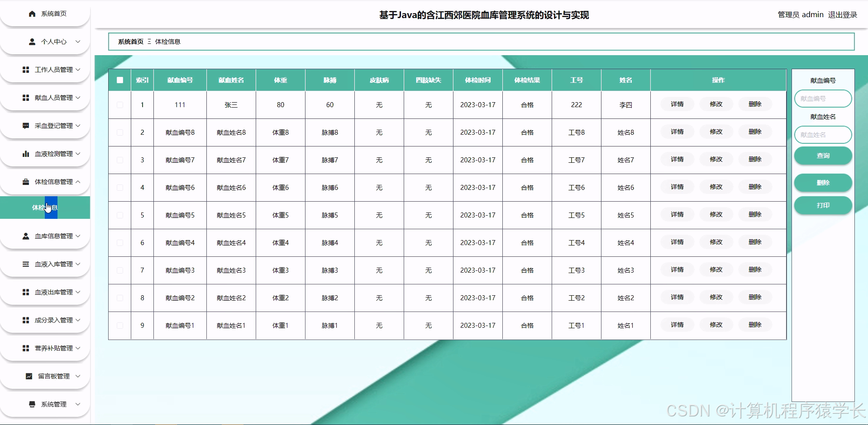
Task: Click the 脉搏6 cell
Action: (330, 188)
